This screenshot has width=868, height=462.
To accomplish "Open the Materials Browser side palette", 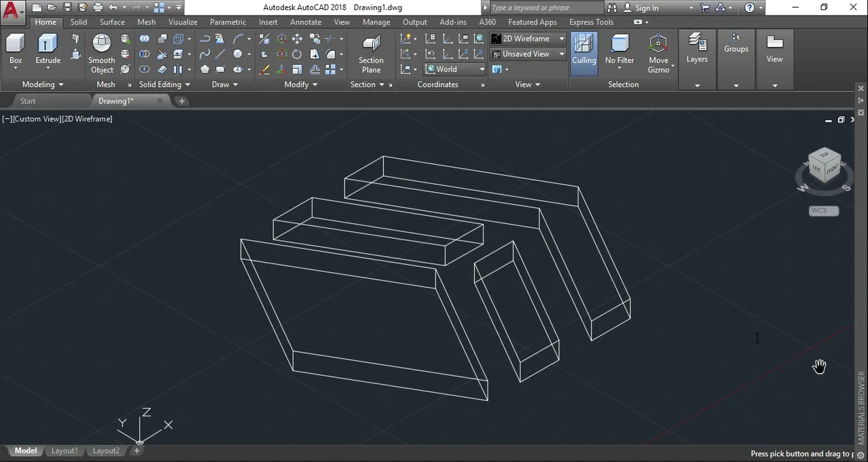I will [861, 407].
